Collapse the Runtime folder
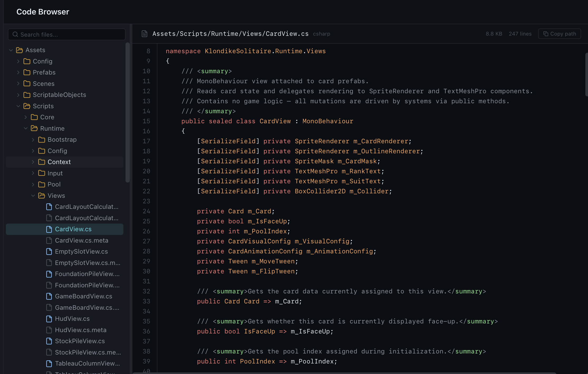This screenshot has height=374, width=588. pos(26,128)
